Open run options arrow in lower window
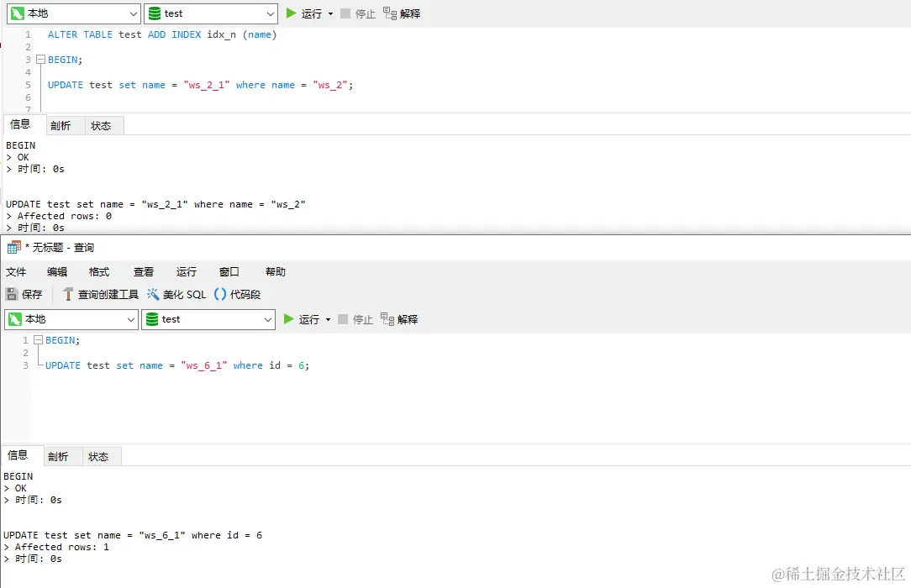The width and height of the screenshot is (911, 588). (329, 319)
